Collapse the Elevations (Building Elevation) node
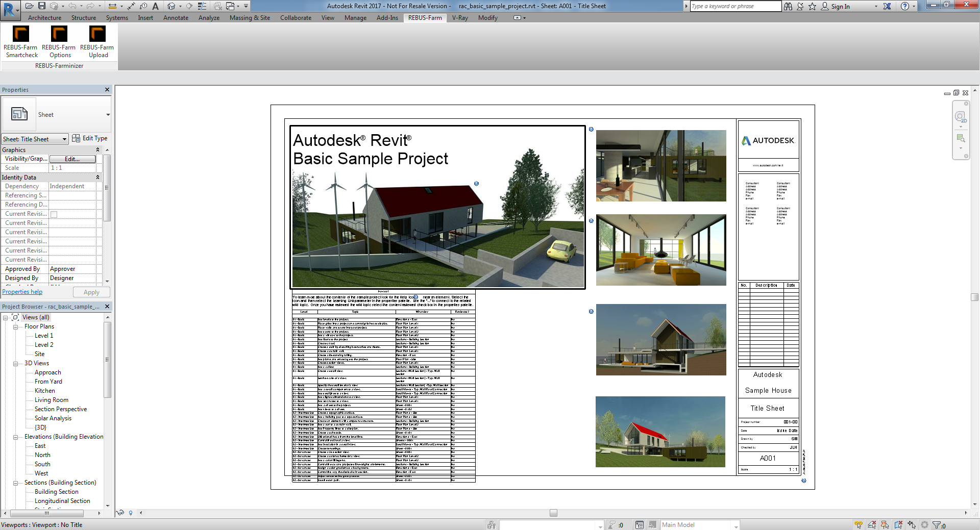The image size is (980, 530). 16,437
